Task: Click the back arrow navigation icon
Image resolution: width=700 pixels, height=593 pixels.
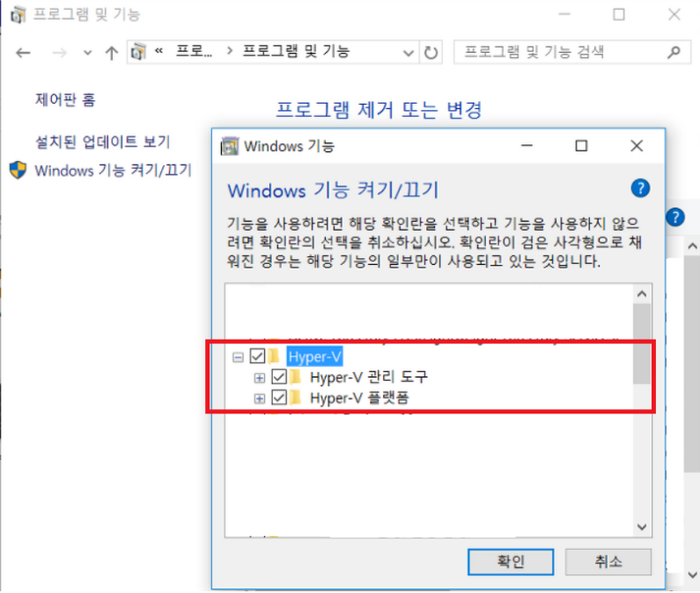Action: pyautogui.click(x=23, y=53)
